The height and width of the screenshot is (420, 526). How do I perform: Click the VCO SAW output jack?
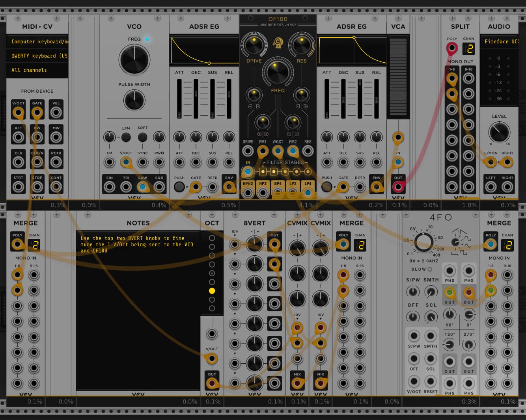pos(143,187)
